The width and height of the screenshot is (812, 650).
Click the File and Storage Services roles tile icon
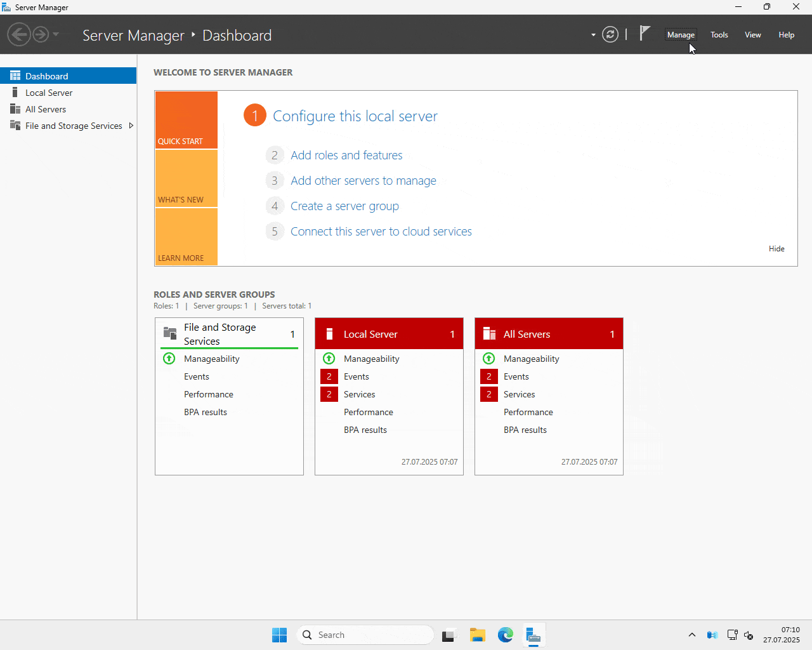point(169,333)
